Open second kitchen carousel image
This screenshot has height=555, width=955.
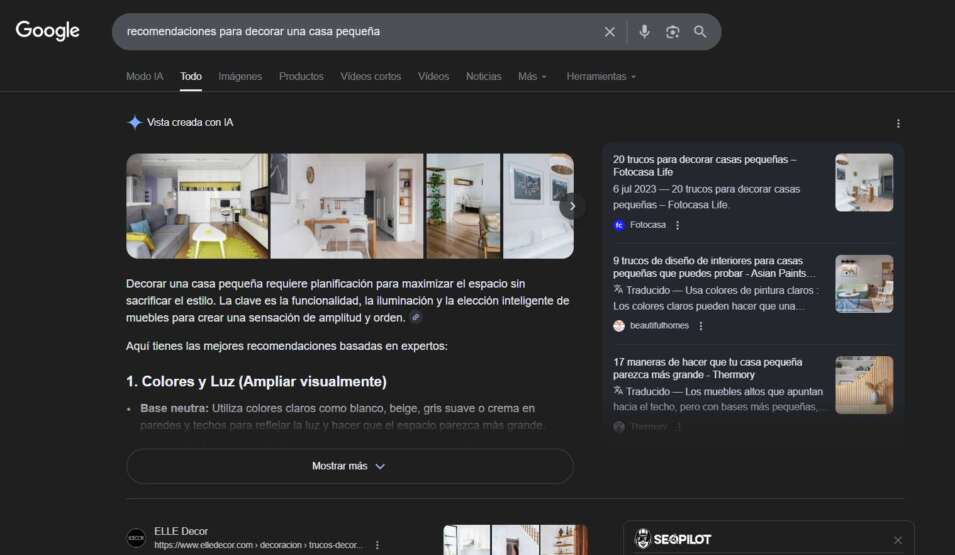pyautogui.click(x=347, y=206)
